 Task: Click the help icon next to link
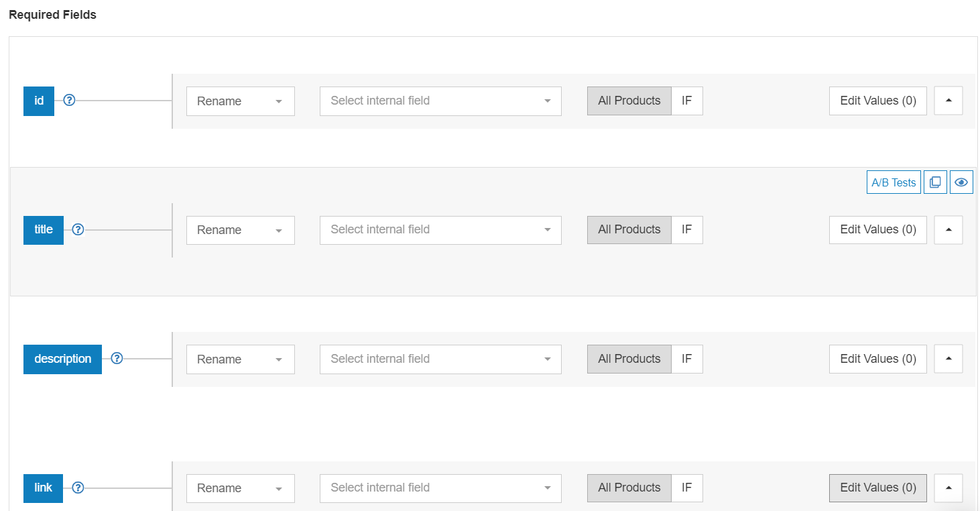(78, 488)
